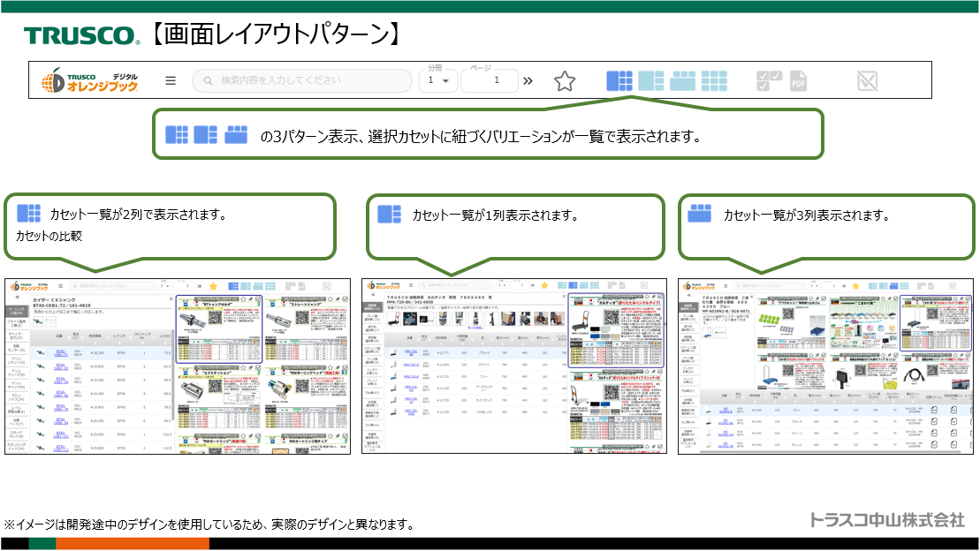Screen dimensions: 980x551
Task: Open the first folded-cart photo in カルティオ image strip
Action: pyautogui.click(x=393, y=319)
